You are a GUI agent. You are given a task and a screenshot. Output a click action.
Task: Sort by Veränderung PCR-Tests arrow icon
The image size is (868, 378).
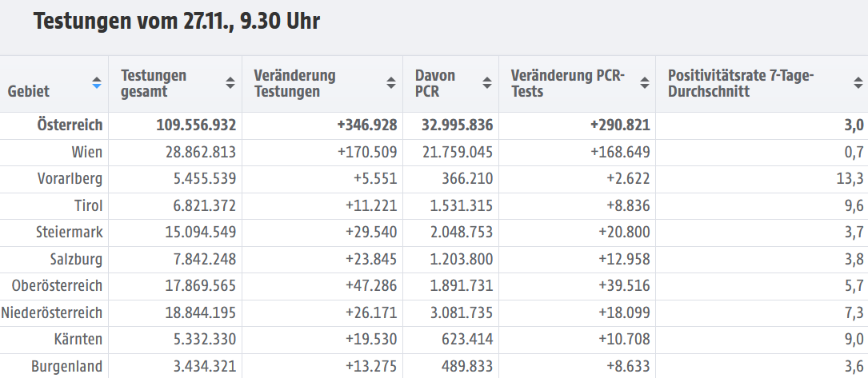coord(644,83)
